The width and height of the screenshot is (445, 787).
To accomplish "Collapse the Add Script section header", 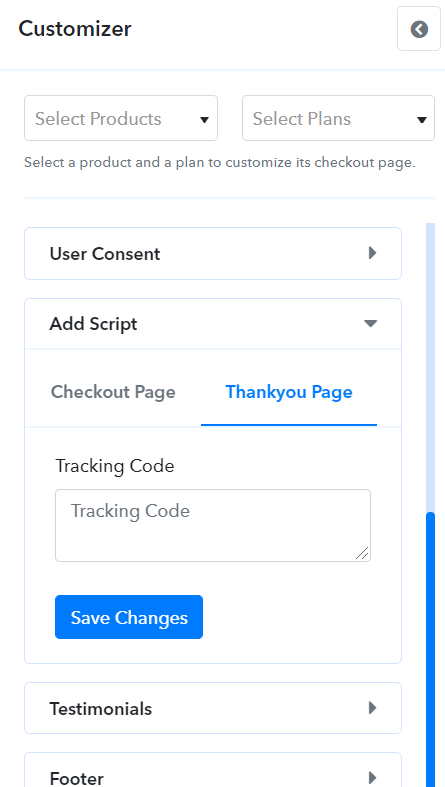I will coord(213,324).
